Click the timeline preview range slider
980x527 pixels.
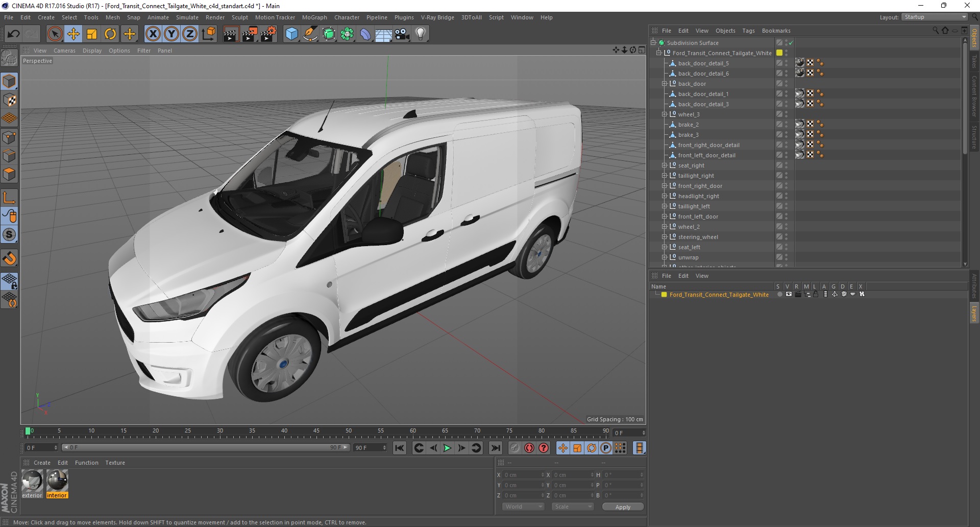[x=206, y=448]
